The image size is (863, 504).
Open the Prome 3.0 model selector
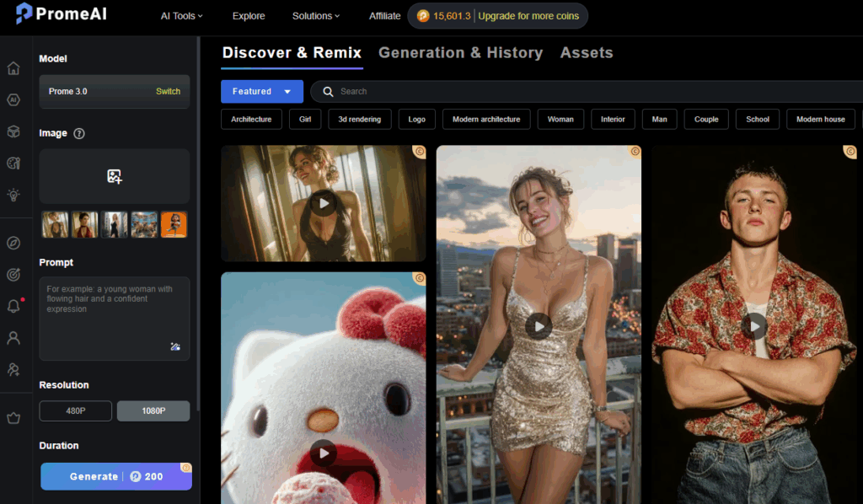(x=115, y=91)
